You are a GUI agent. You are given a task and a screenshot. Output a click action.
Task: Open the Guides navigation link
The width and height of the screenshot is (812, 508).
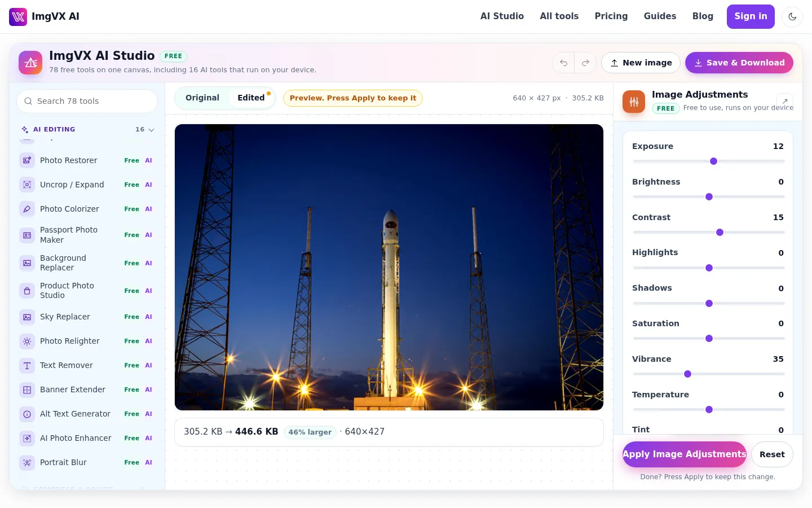click(660, 16)
